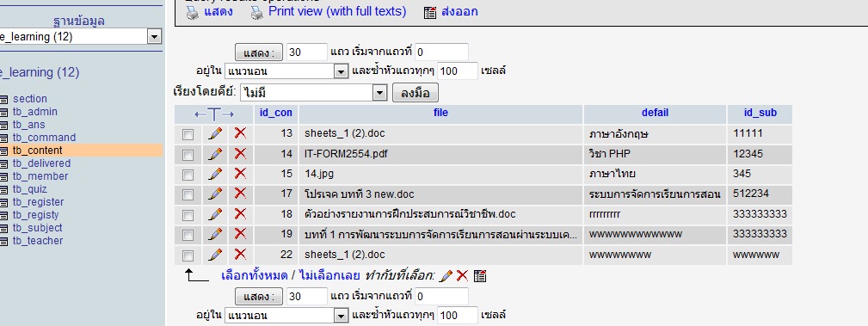Click the ส่งออก export link
Viewport: 868px width, 326px height.
(x=460, y=12)
